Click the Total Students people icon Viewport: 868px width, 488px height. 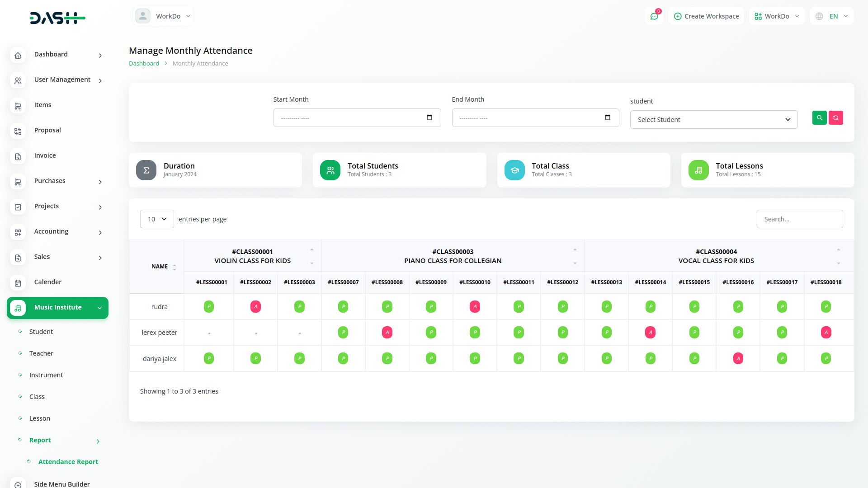pos(330,170)
